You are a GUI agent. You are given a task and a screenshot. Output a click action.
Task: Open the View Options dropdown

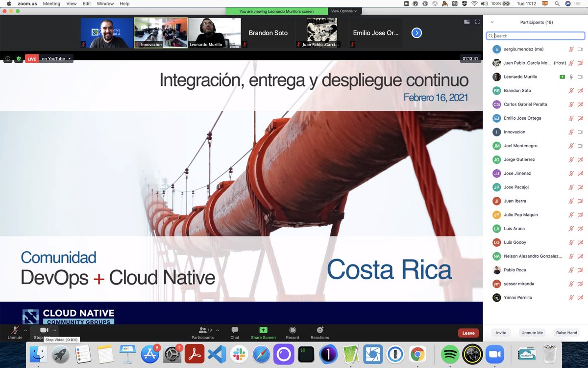point(344,11)
